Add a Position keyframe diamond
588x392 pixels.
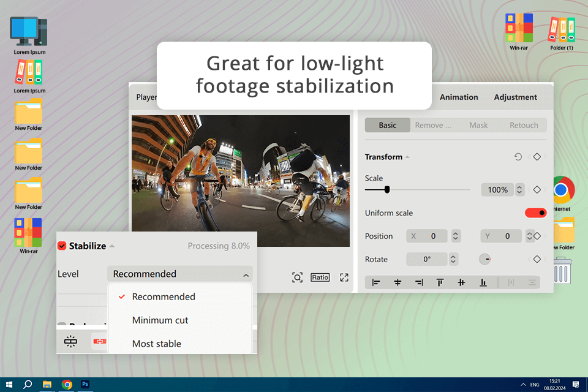(537, 236)
